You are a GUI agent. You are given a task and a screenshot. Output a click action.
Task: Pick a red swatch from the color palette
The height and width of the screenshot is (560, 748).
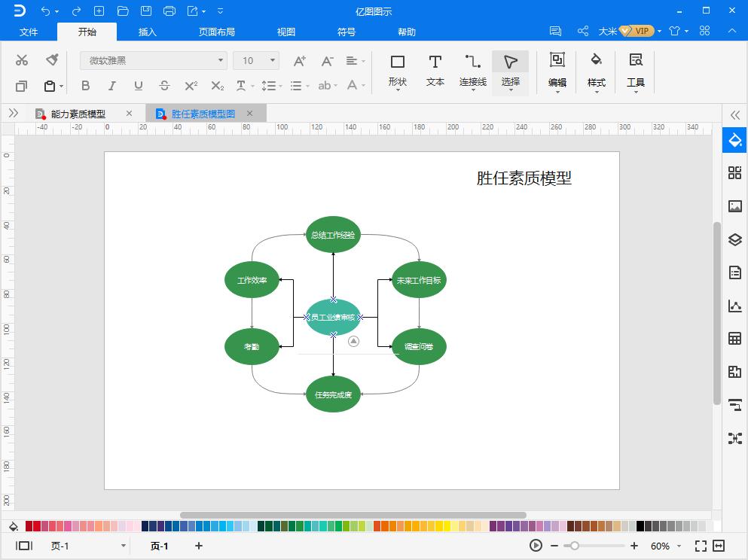27,526
